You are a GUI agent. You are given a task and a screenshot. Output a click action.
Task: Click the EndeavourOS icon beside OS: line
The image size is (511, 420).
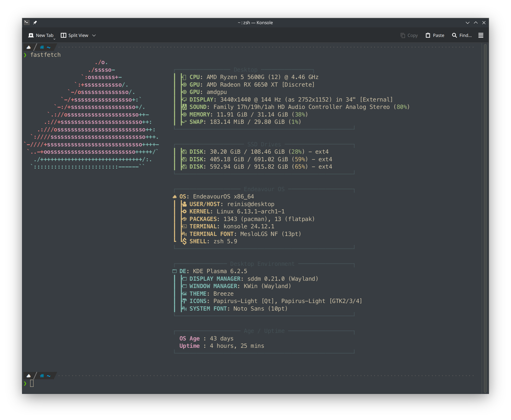(x=175, y=197)
